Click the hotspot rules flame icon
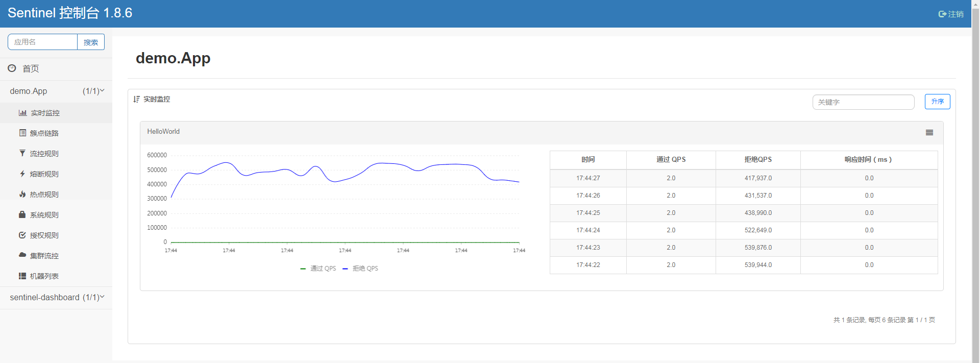The width and height of the screenshot is (980, 363). (x=22, y=194)
